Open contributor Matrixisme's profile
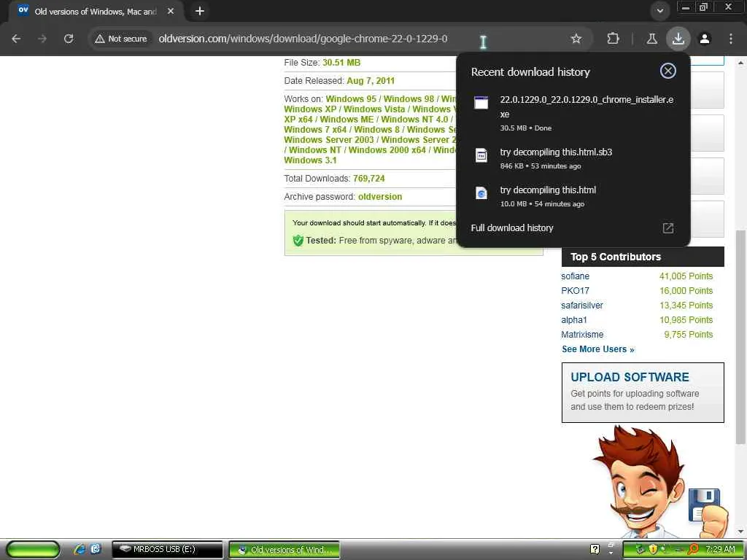This screenshot has width=747, height=560. click(x=582, y=335)
